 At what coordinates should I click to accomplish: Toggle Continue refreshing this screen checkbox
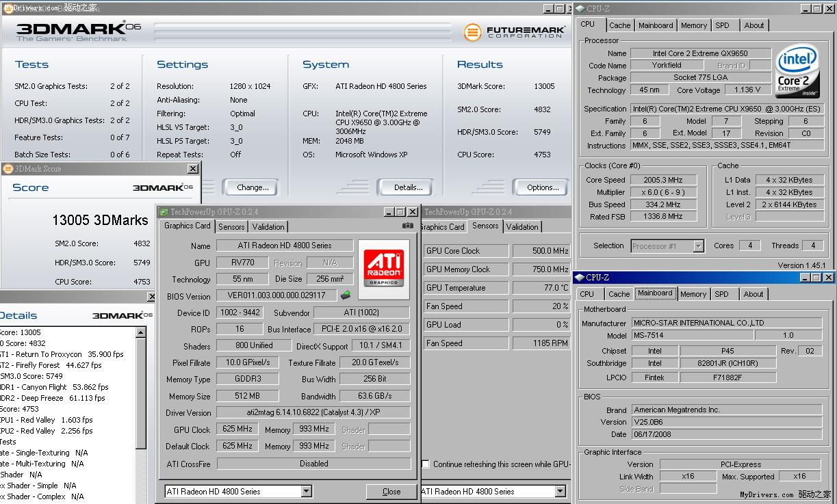[426, 464]
